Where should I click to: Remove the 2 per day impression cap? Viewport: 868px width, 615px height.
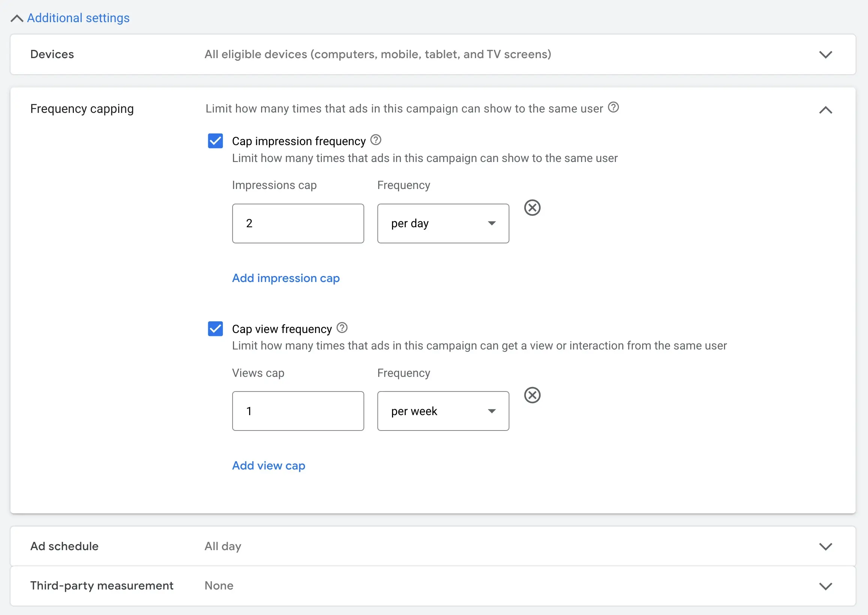[x=532, y=207]
